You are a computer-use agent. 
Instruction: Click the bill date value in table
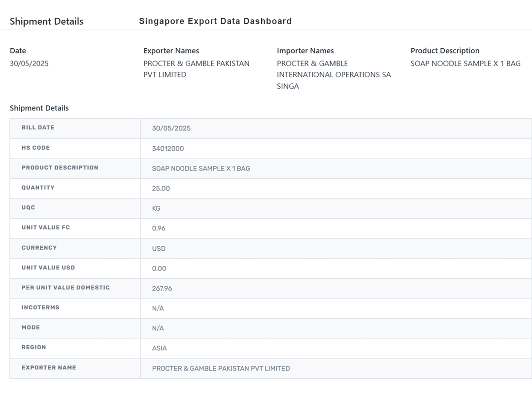pos(171,128)
